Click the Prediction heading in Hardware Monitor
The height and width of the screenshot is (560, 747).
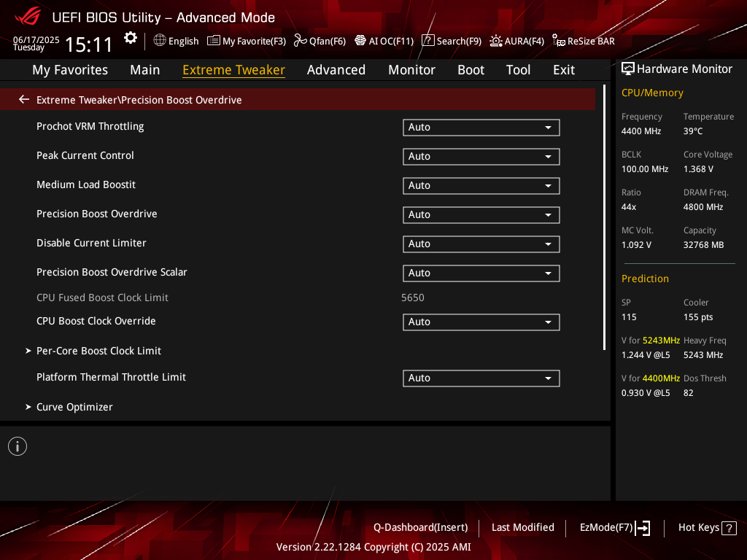point(645,279)
